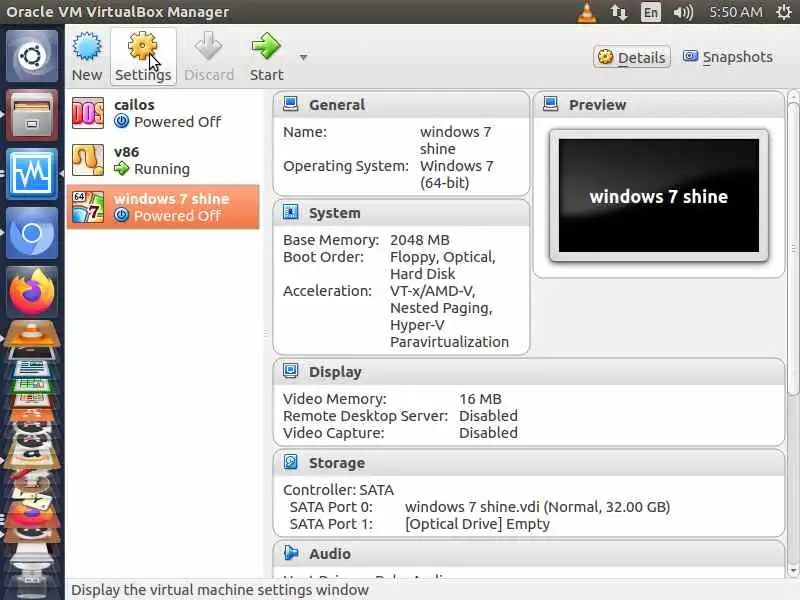Click the v86 machine icon

(x=88, y=160)
